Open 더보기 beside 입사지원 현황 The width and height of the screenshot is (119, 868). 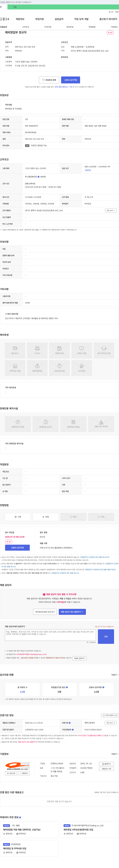click(x=115, y=675)
